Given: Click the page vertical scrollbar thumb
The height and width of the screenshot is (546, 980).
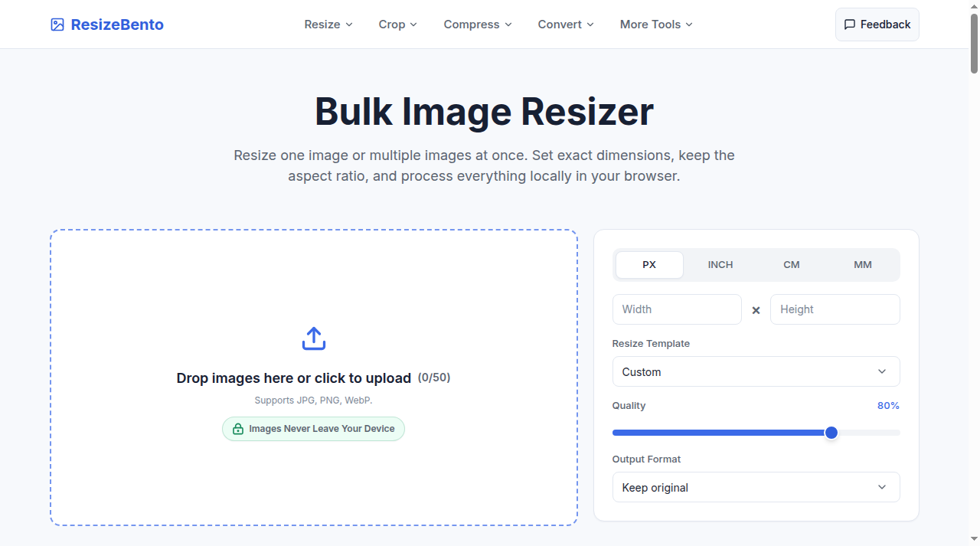Looking at the screenshot, I should 974,42.
